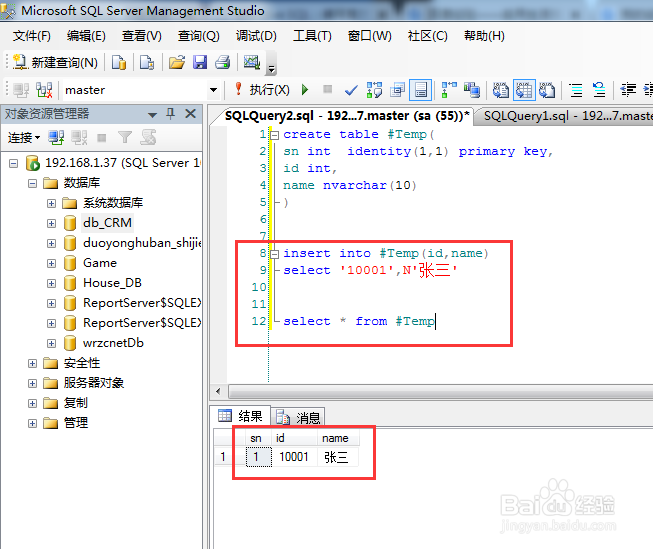Collapse the 192.168.1.37 server node
The height and width of the screenshot is (549, 653).
tap(14, 163)
